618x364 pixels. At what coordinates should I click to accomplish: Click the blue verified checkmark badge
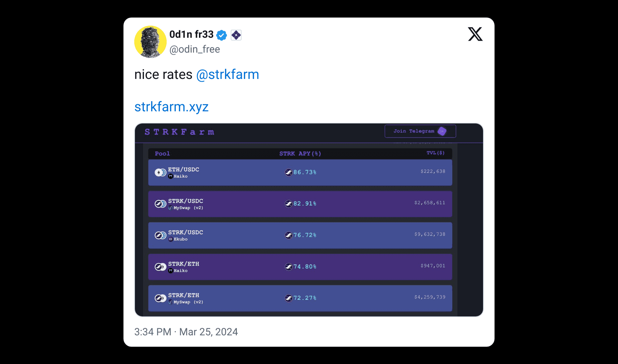tap(222, 35)
